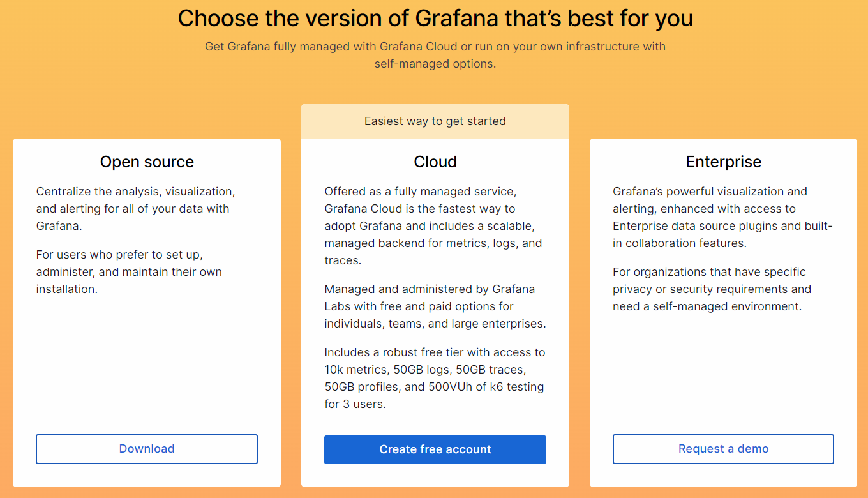Click the free tier description in Cloud card
Screen dimensions: 868x498
435,378
